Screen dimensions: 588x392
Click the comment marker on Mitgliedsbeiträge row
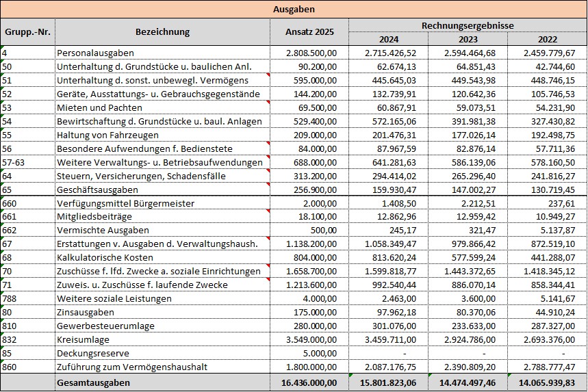coord(268,211)
